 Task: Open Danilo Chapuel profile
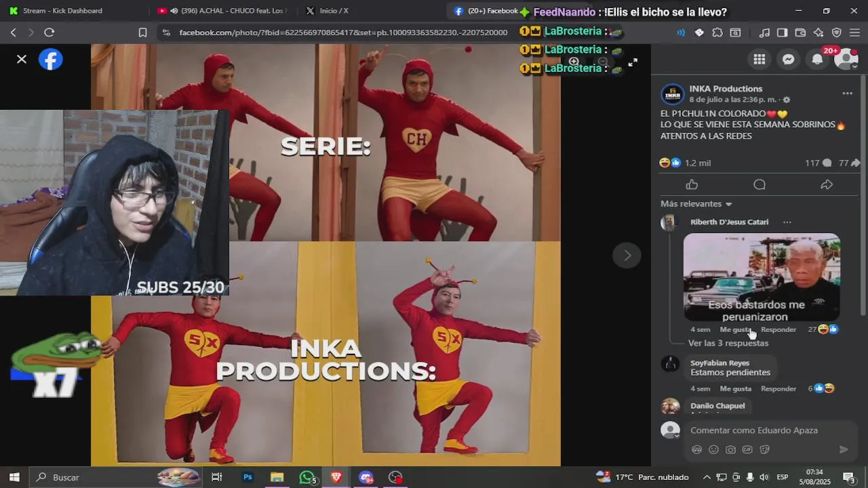[717, 406]
